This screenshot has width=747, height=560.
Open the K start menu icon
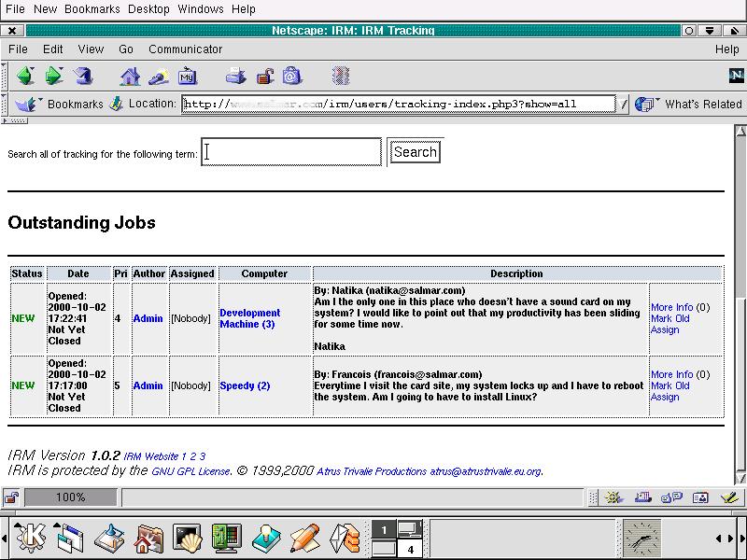[x=31, y=538]
